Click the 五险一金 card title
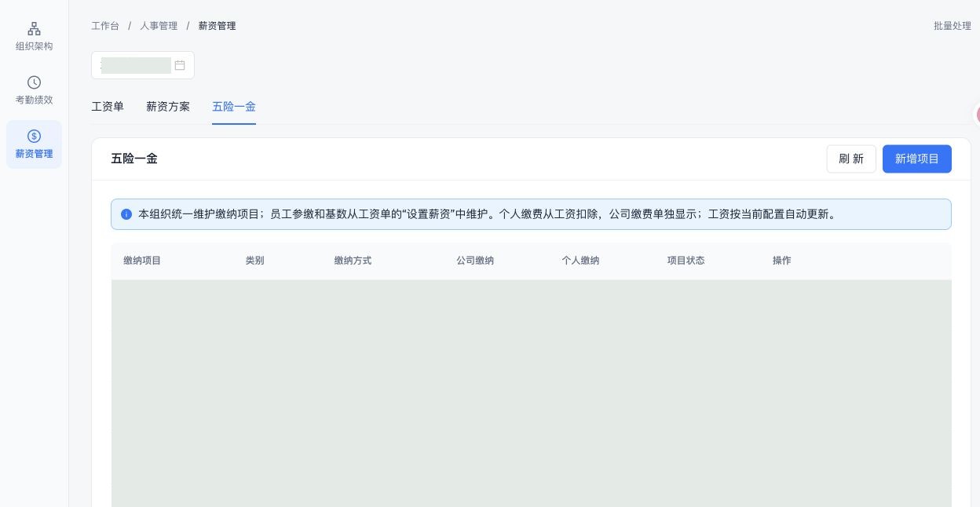The image size is (980, 507). tap(134, 159)
